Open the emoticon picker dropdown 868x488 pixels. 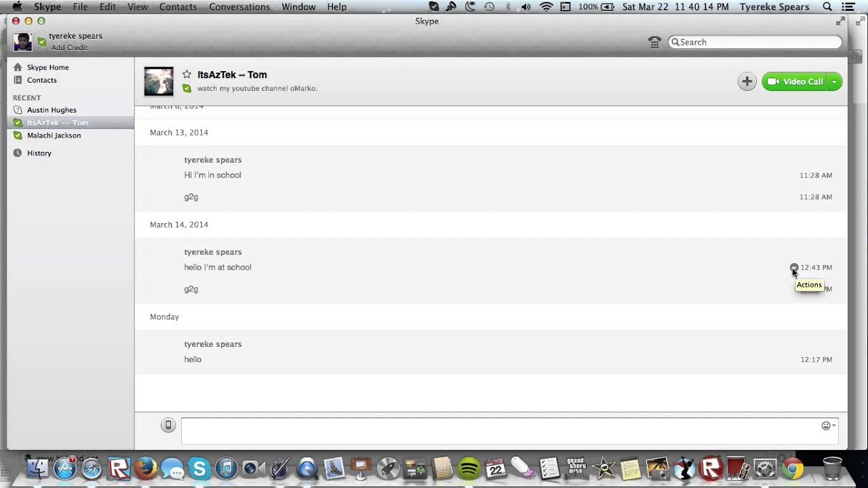click(x=829, y=426)
